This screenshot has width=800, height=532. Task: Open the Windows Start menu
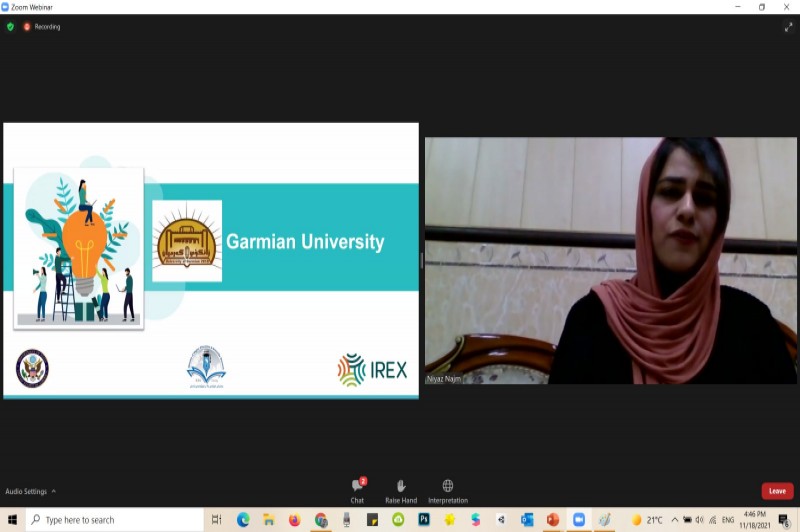pyautogui.click(x=12, y=520)
